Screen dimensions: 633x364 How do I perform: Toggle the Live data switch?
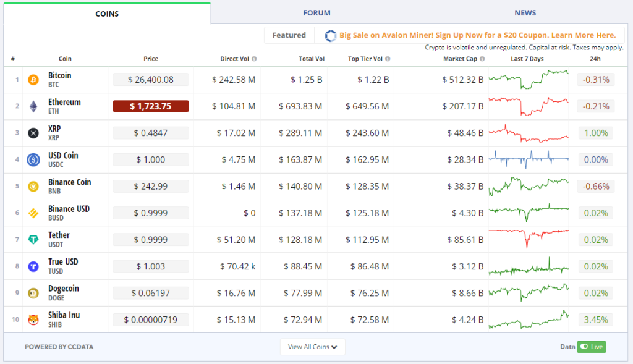click(x=591, y=347)
